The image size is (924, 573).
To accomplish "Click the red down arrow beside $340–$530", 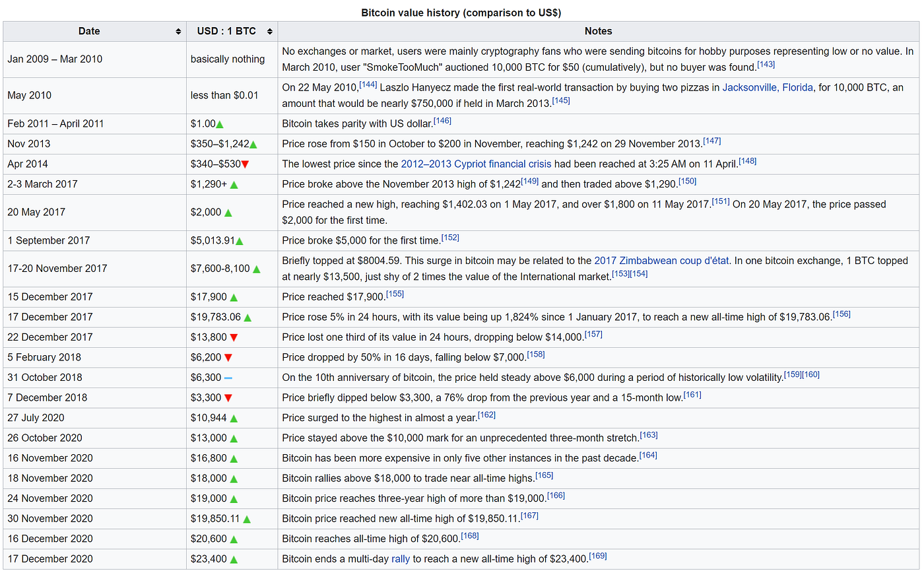I will [x=245, y=164].
